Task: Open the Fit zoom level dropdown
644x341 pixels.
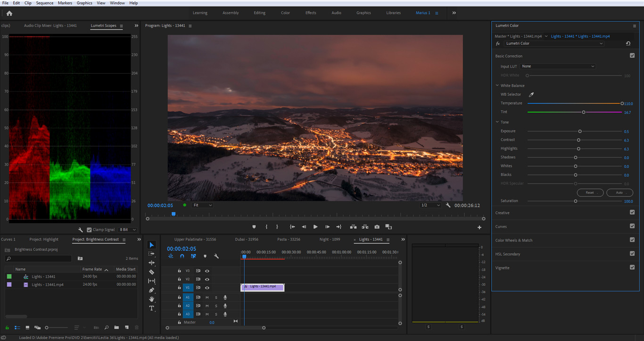Action: pyautogui.click(x=202, y=205)
